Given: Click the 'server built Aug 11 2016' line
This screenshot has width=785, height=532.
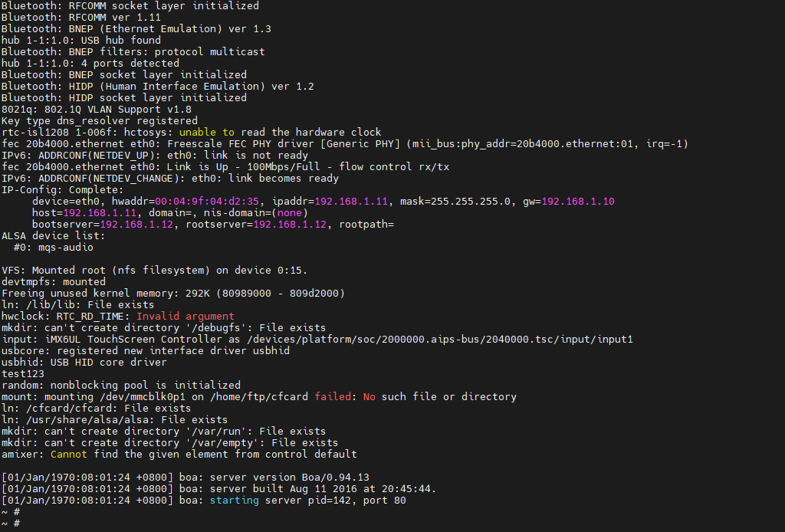Looking at the screenshot, I should pyautogui.click(x=218, y=489).
